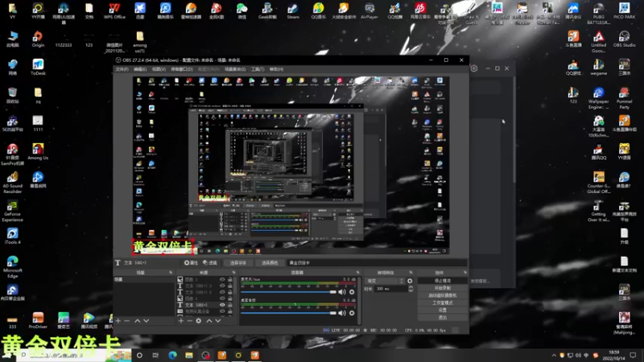Open the 编辑(E) menu
The width and height of the screenshot is (644, 362).
tap(140, 69)
